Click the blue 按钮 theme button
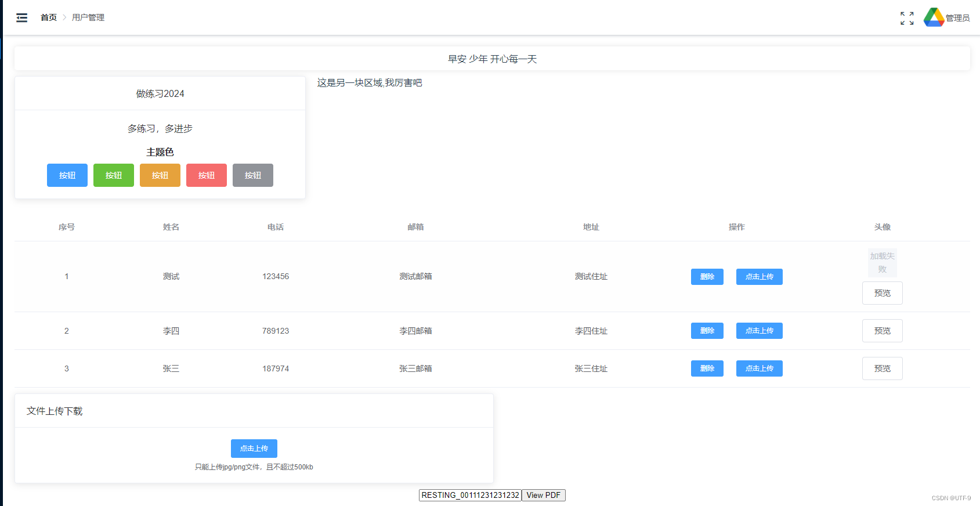This screenshot has height=506, width=980. coord(67,175)
